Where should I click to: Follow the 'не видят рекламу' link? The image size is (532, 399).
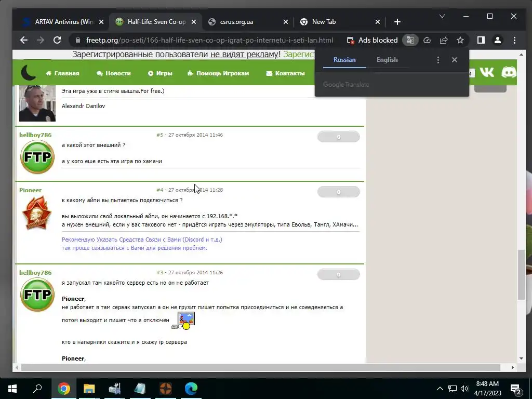pos(244,54)
